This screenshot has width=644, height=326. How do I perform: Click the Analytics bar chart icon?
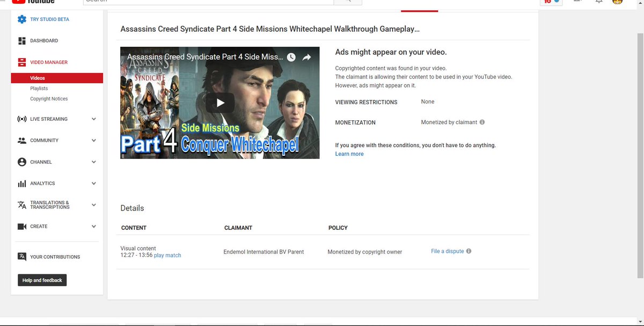pyautogui.click(x=22, y=184)
